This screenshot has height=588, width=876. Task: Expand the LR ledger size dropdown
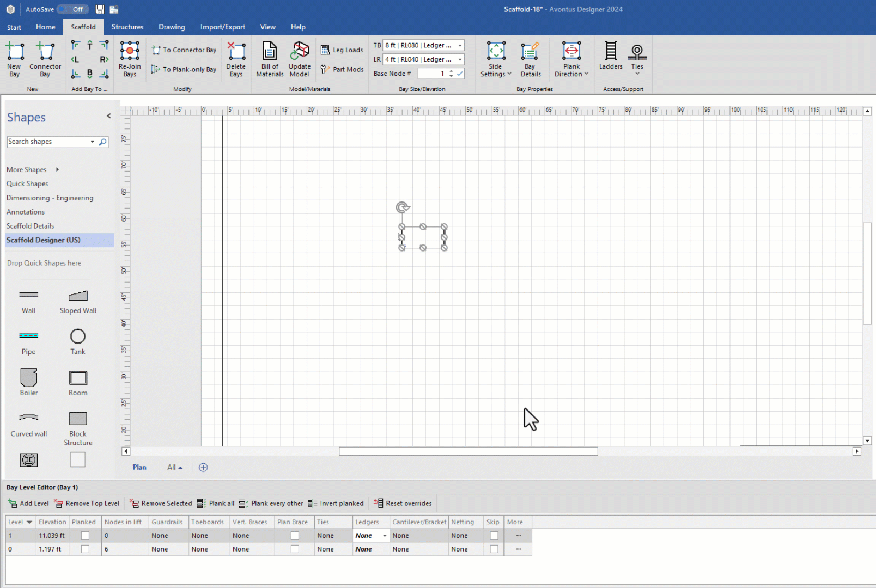(460, 60)
